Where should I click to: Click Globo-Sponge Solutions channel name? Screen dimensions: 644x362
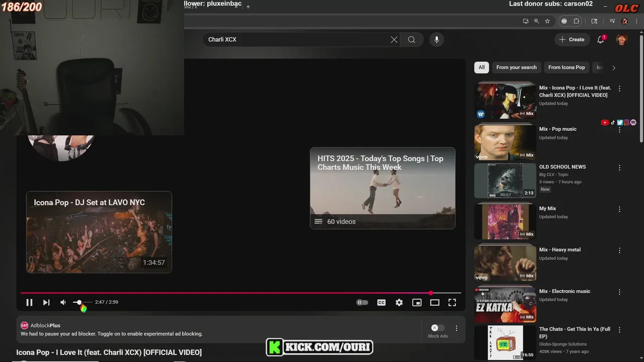coord(563,344)
